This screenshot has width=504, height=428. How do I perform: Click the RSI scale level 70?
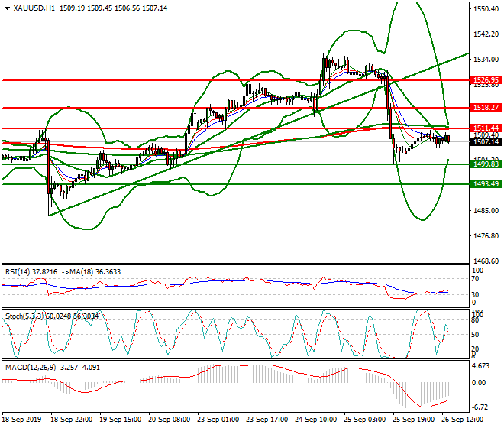(x=475, y=279)
